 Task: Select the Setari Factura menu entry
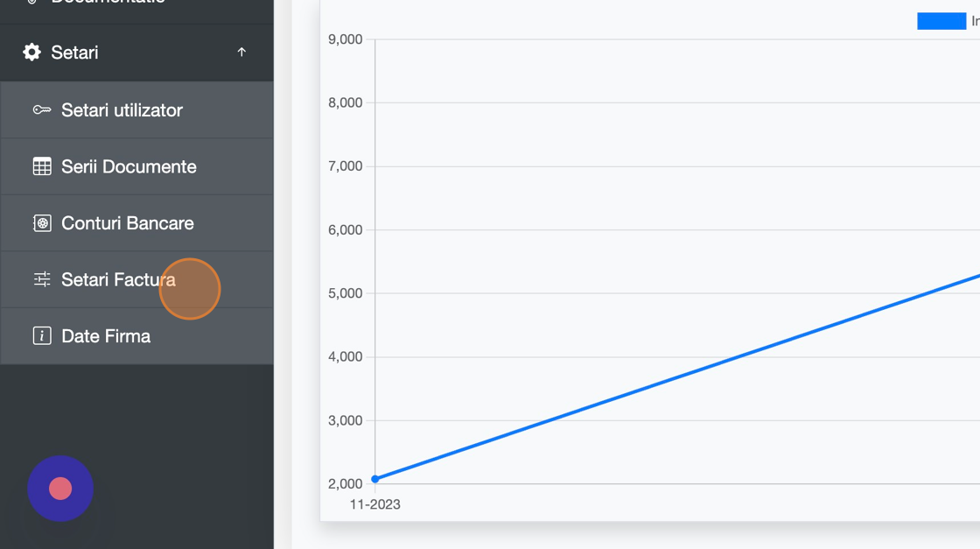(x=118, y=279)
